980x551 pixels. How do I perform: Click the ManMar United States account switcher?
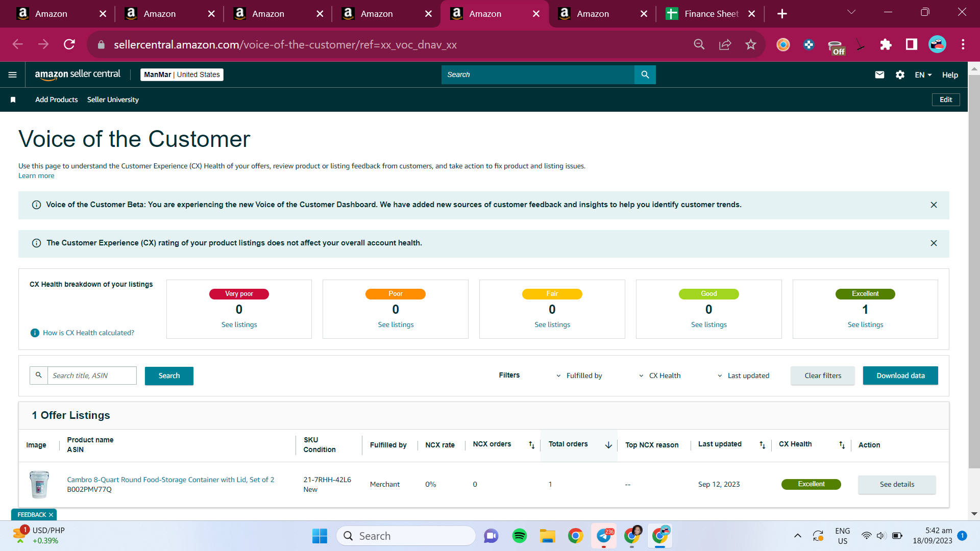click(182, 75)
